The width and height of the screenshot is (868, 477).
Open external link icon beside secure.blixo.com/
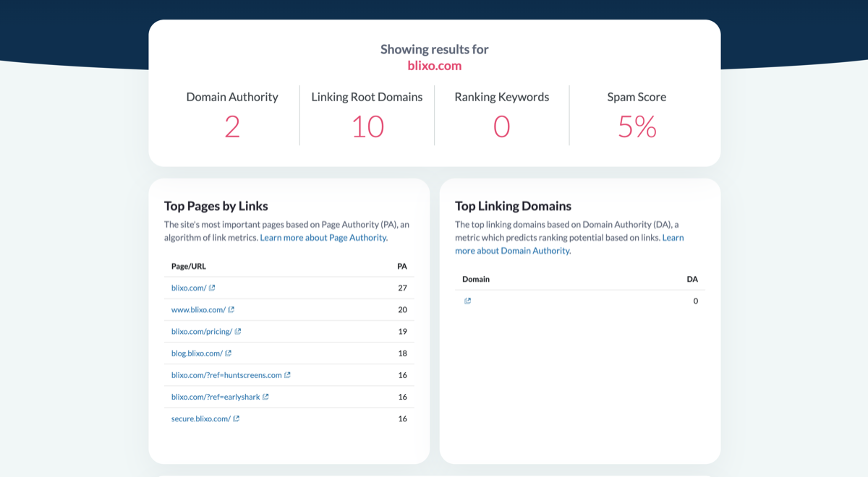click(x=237, y=418)
